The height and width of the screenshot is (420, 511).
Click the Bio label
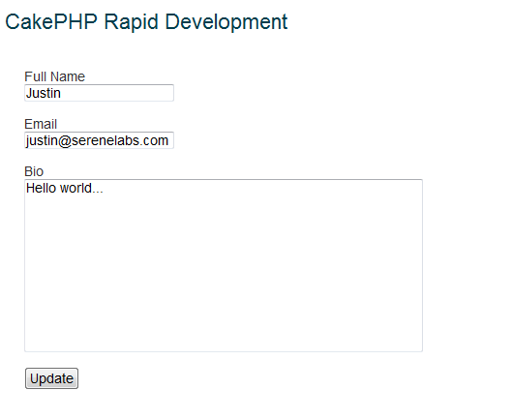coord(34,171)
